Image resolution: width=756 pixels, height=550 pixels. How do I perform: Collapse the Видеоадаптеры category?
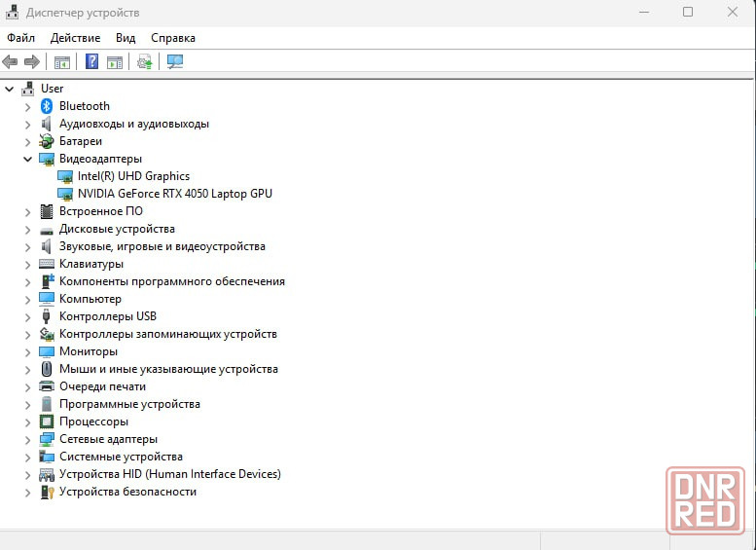click(x=28, y=159)
